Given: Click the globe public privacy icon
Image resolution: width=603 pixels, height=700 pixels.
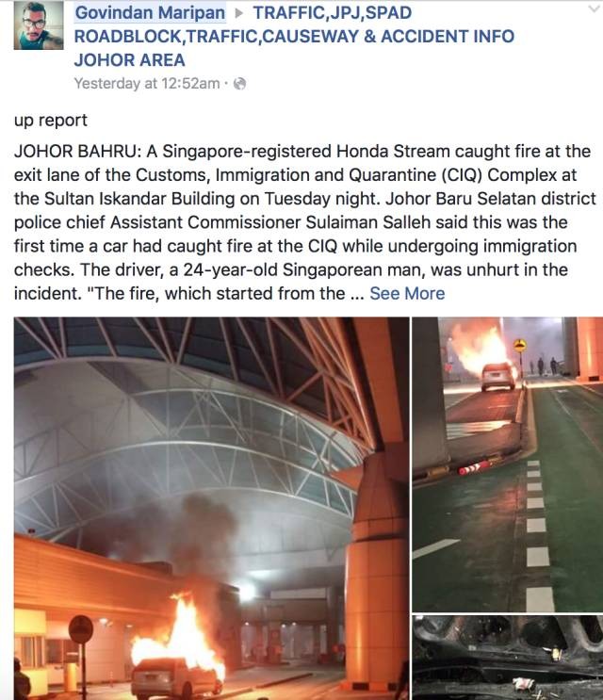Looking at the screenshot, I should coord(239,84).
